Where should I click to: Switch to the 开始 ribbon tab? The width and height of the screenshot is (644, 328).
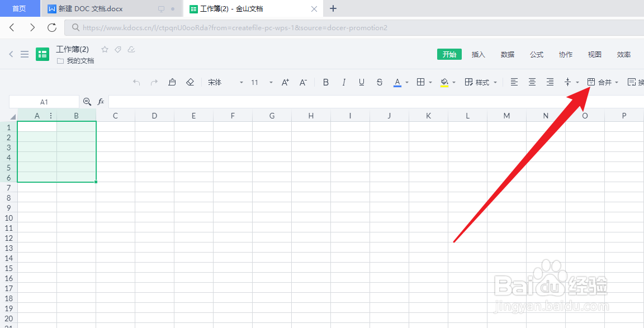[449, 54]
